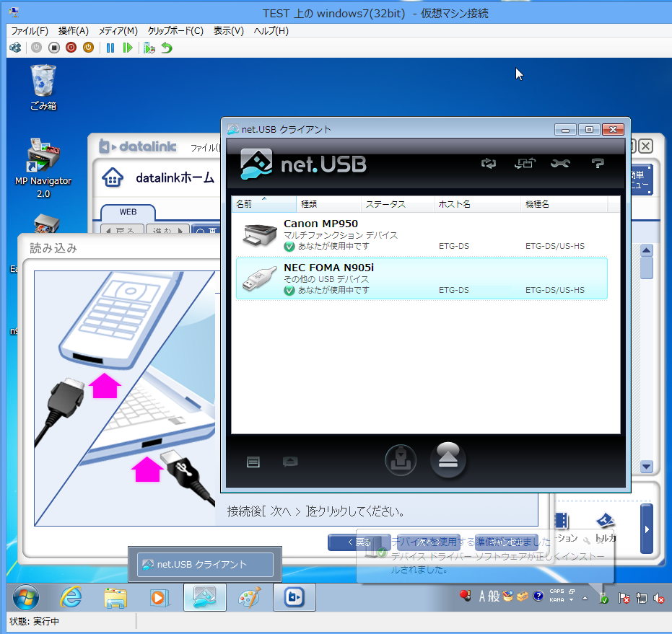This screenshot has width=672, height=634.
Task: Send Ctrl+Alt+Del via the toolbar icon
Action: [15, 48]
